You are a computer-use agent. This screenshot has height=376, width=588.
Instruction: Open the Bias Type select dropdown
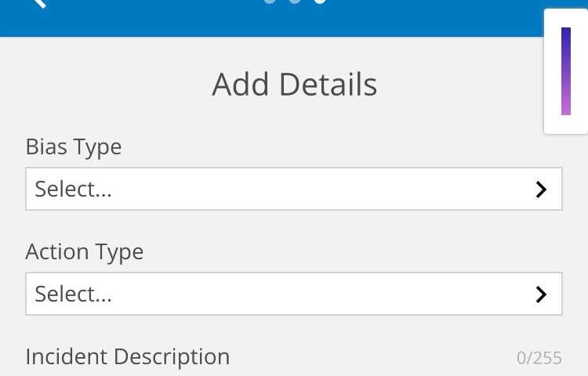pyautogui.click(x=294, y=189)
